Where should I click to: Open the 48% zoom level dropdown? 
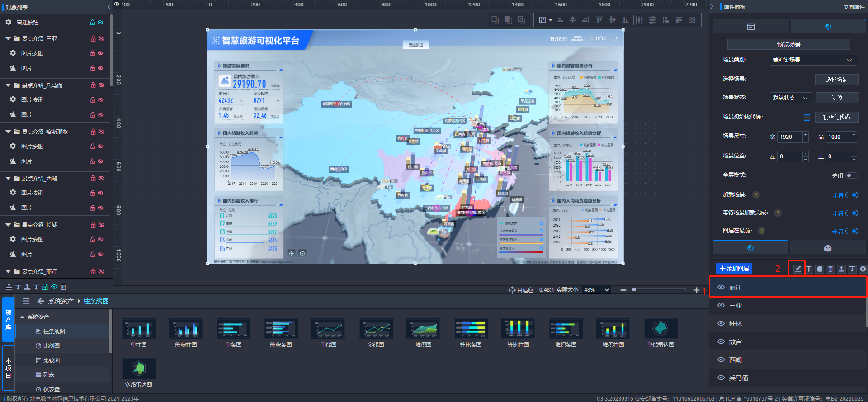click(x=596, y=290)
